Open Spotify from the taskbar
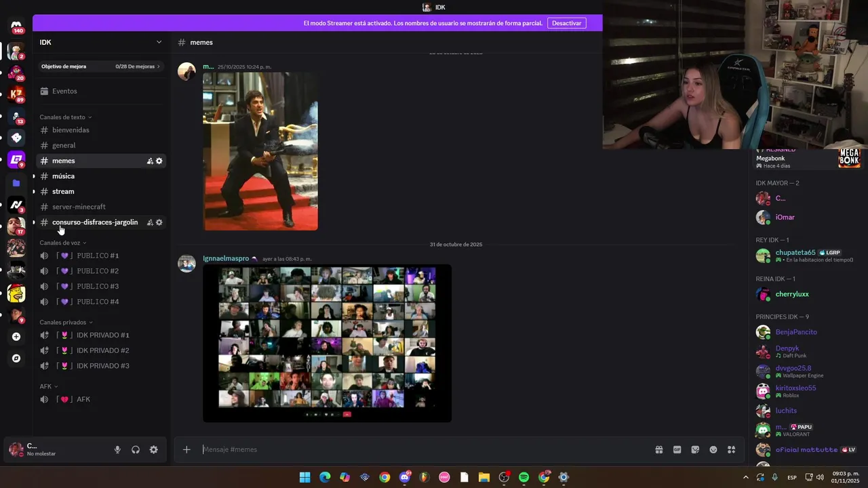868x488 pixels. (x=524, y=477)
